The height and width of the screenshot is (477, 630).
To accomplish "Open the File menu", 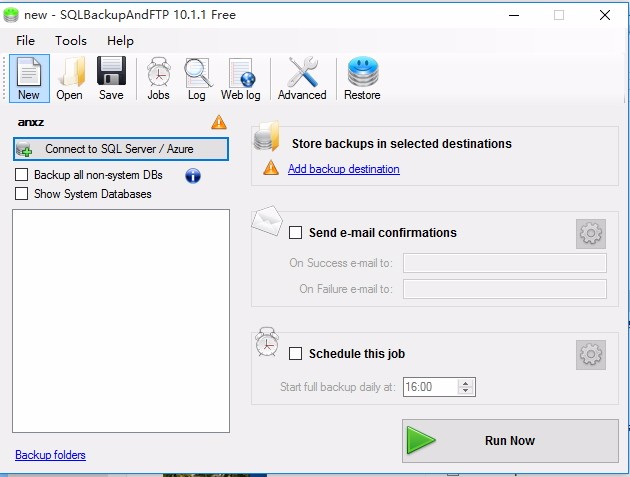I will pos(25,41).
